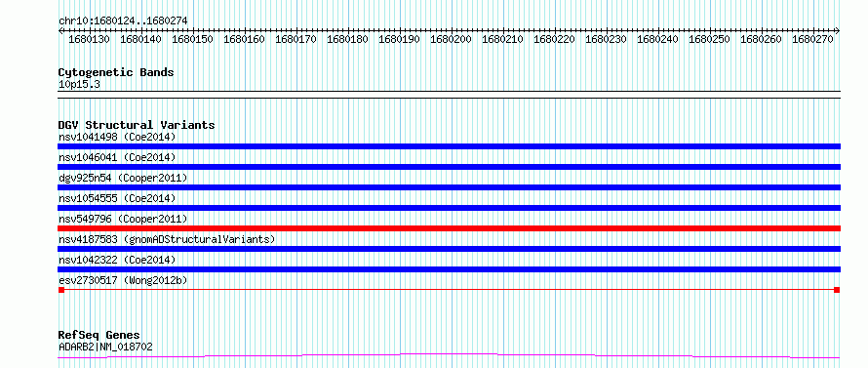Click nsv549796 (Cooper2011) label

tap(123, 219)
